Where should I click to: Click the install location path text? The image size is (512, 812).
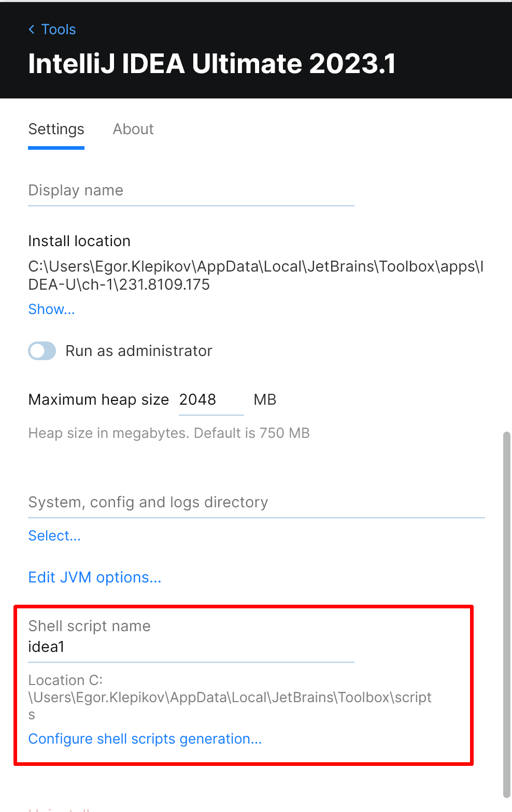coord(256,275)
